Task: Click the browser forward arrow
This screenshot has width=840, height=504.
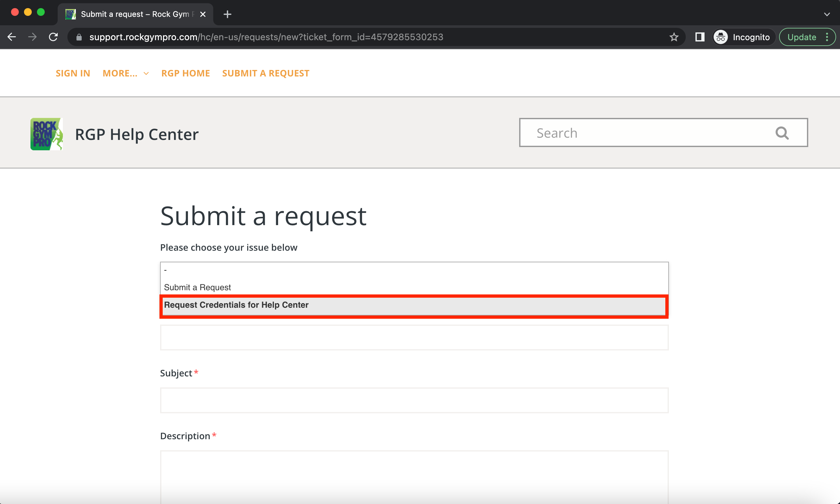Action: point(32,37)
